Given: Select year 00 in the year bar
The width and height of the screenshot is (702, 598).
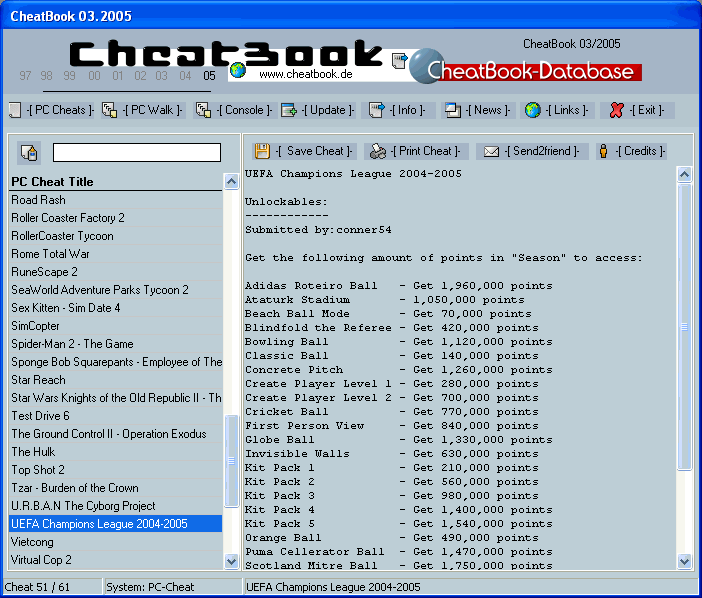Looking at the screenshot, I should tap(94, 76).
